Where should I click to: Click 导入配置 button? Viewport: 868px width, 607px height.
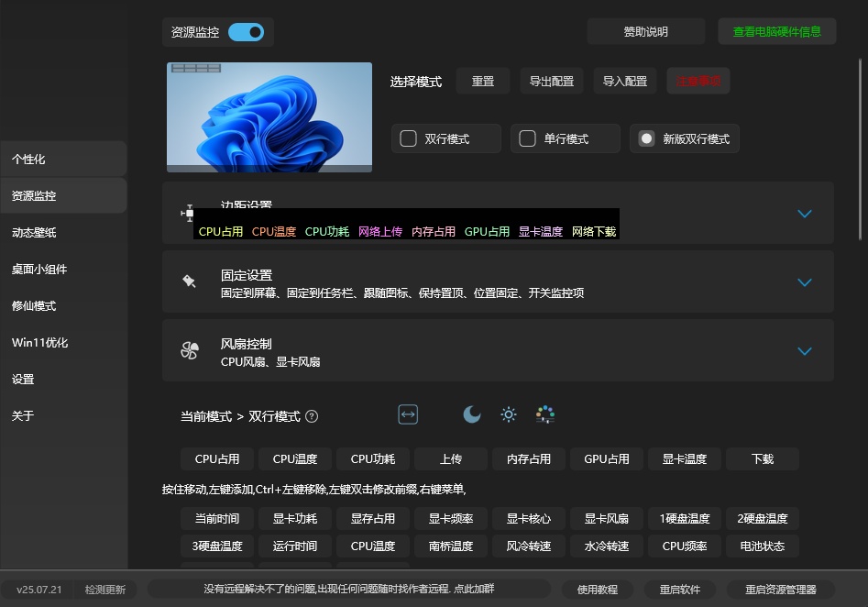(x=625, y=82)
